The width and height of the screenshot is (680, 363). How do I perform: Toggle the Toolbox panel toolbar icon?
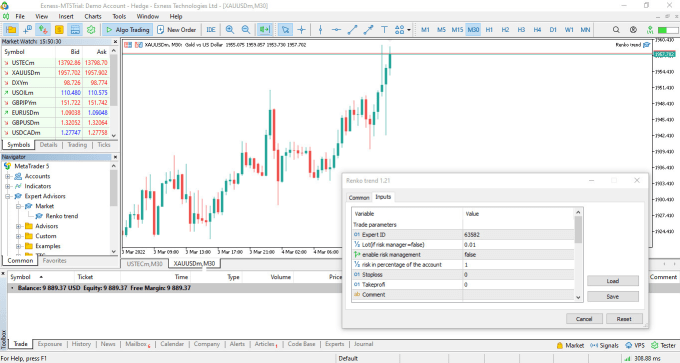pos(75,29)
